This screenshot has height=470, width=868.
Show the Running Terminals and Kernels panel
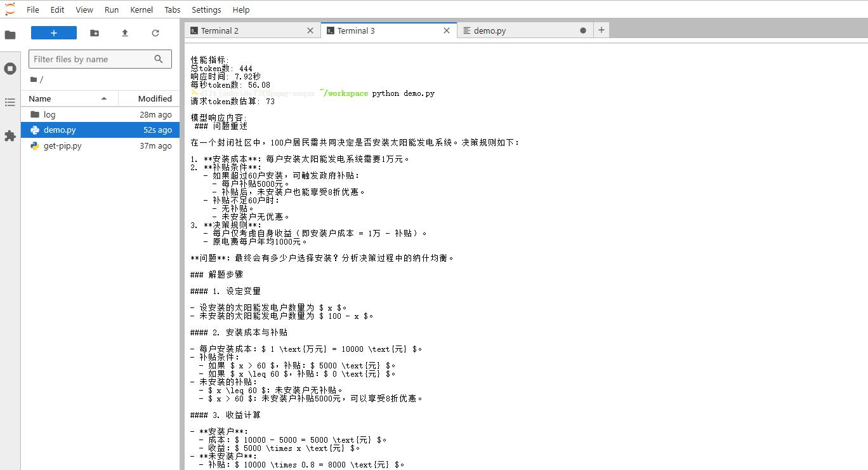[x=10, y=69]
